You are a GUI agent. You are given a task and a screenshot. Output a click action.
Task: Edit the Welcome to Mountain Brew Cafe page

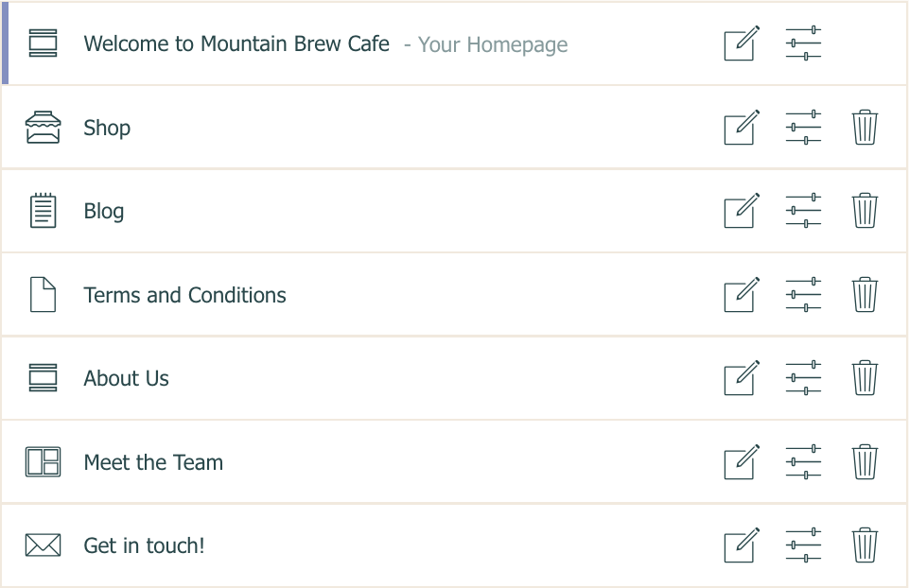(742, 43)
